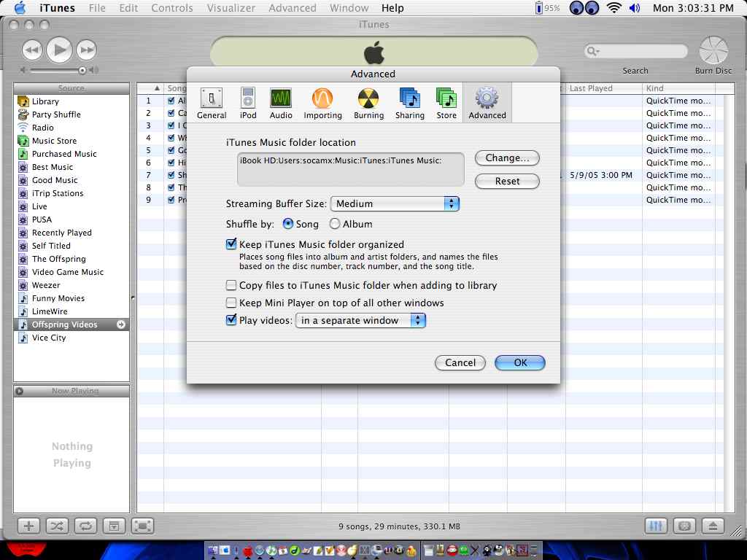Select the Album shuffle radio button

click(x=335, y=223)
